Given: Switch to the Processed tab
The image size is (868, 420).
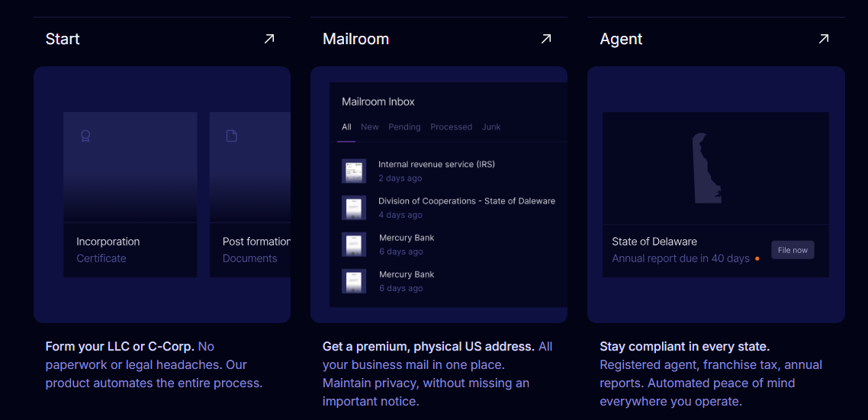Looking at the screenshot, I should click(x=451, y=127).
